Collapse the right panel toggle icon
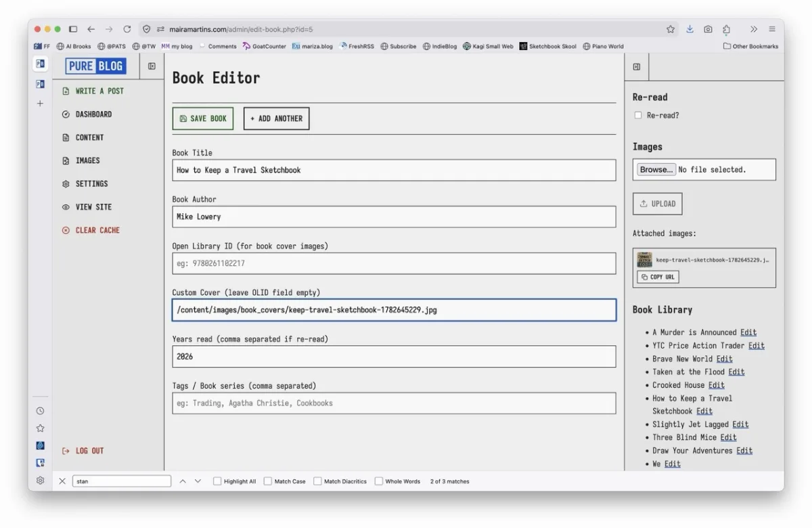Viewport: 812px width, 528px height. click(636, 66)
